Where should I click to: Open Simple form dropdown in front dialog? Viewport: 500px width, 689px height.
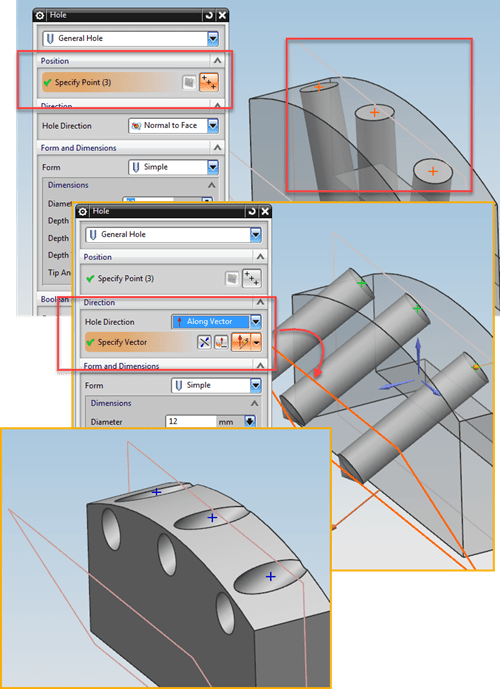255,385
